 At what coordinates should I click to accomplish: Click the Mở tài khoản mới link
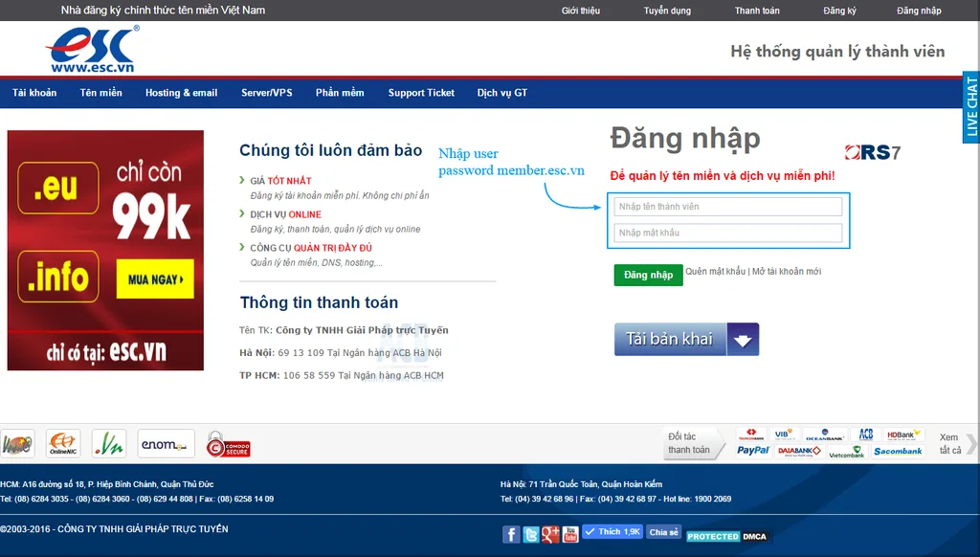[x=787, y=271]
